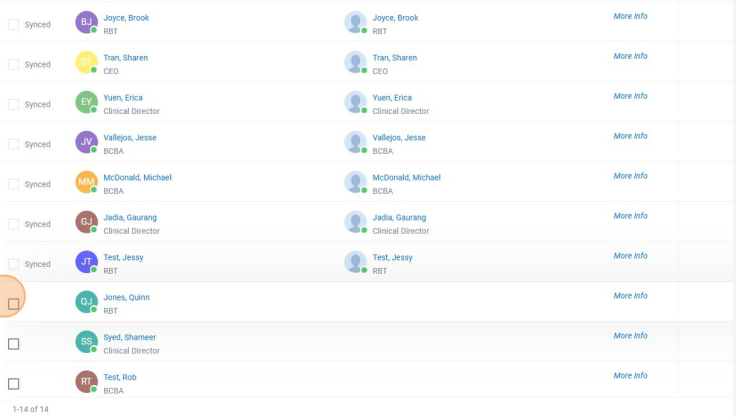736x417 pixels.
Task: Click the green EY avatar icon
Action: (87, 103)
